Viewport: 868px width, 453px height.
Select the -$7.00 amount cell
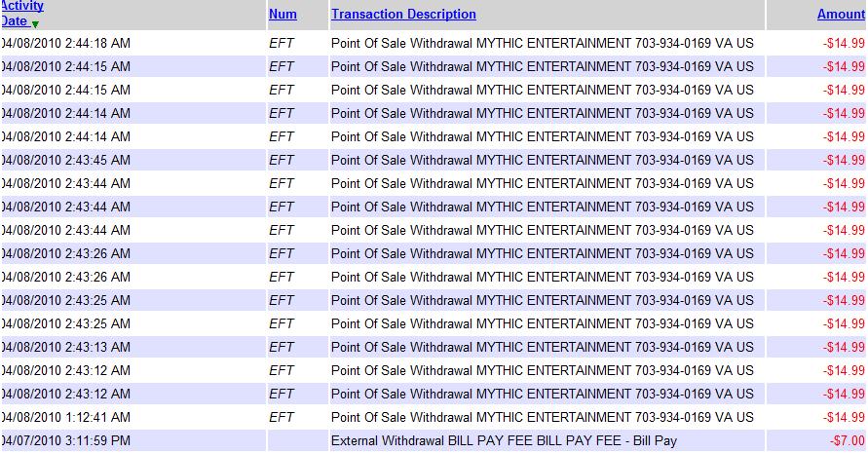[x=846, y=440]
